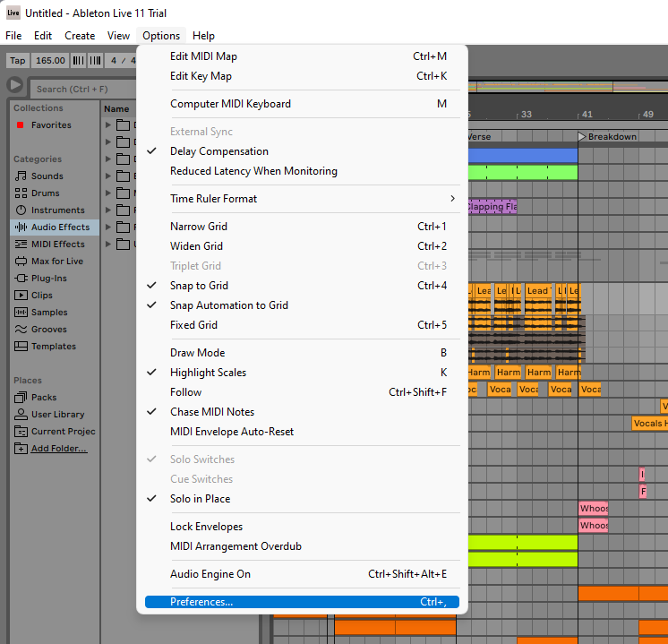Enable MIDI Arrangement Overdub

tap(302, 546)
